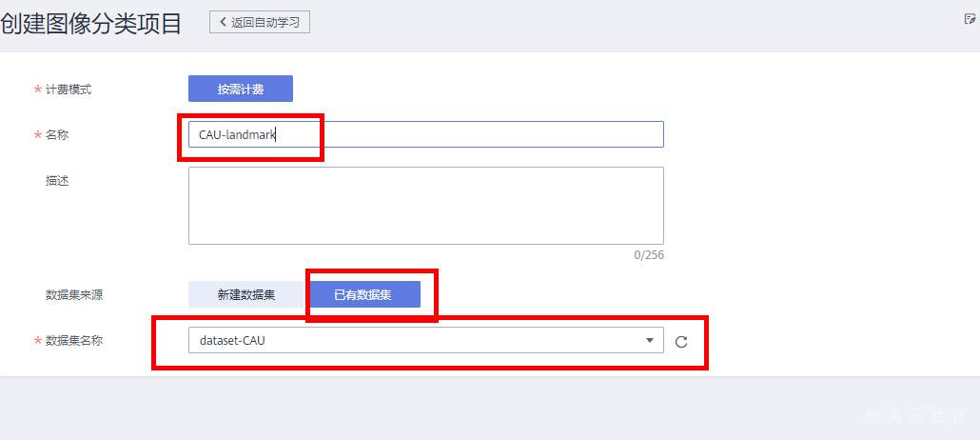Choose the 按需计费 billing mode
The width and height of the screenshot is (980, 440).
(240, 89)
